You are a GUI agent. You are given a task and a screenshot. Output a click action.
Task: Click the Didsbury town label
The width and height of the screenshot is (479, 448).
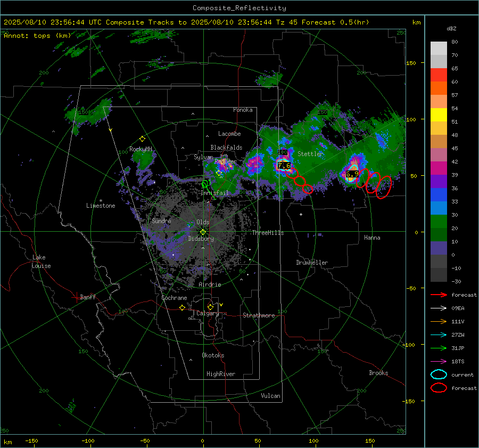point(201,239)
